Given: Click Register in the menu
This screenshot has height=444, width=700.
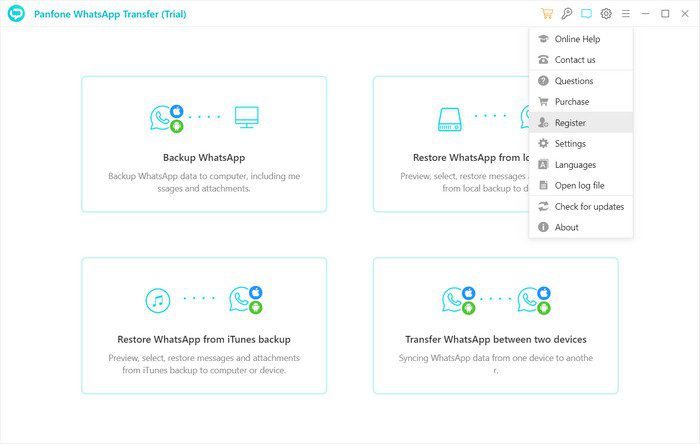Looking at the screenshot, I should tap(570, 123).
